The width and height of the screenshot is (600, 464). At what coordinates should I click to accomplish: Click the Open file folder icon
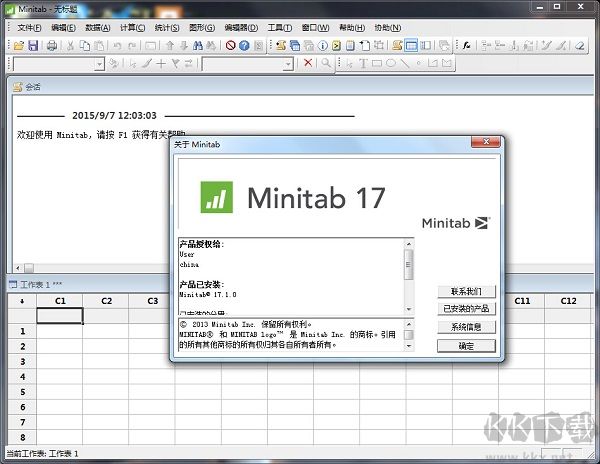(x=19, y=46)
